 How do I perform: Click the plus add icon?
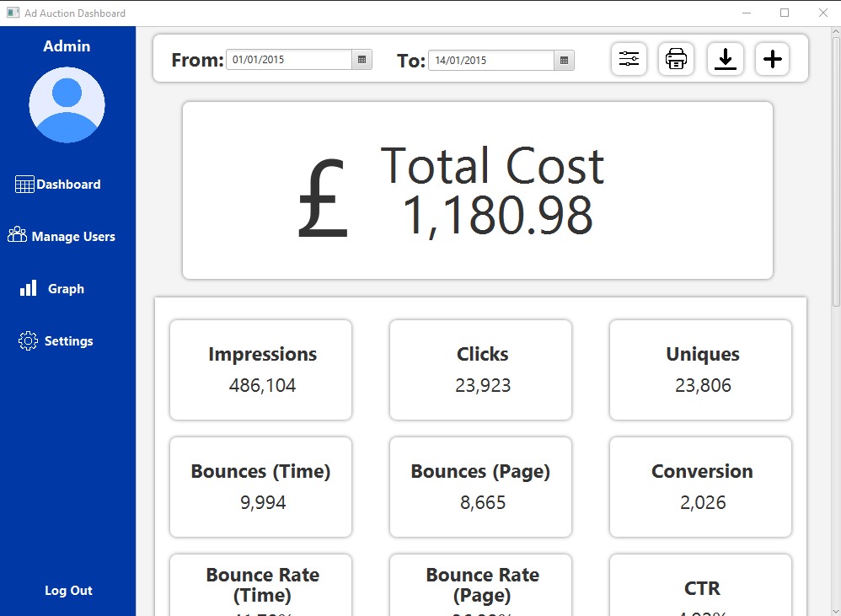[x=772, y=59]
